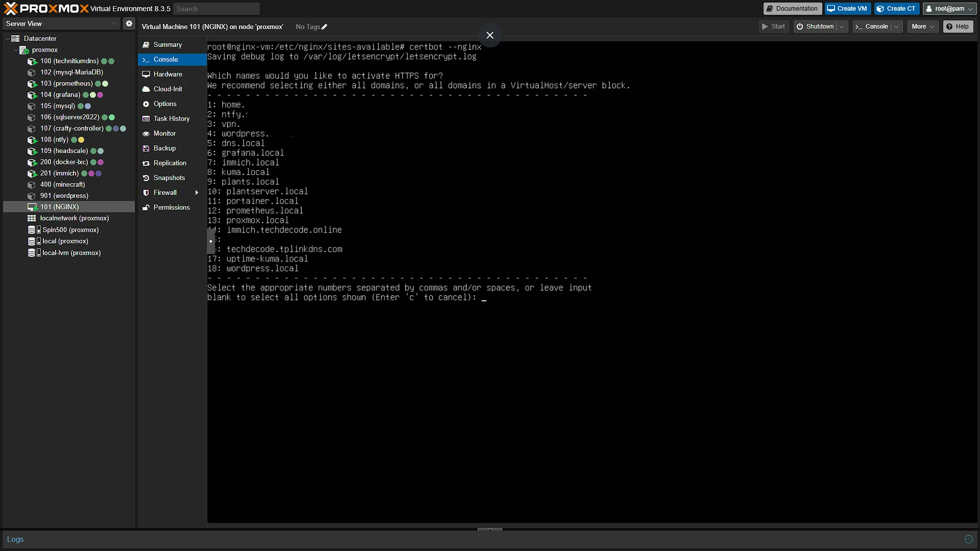Screen dimensions: 980x551
Task: Open the Options tab
Action: pyautogui.click(x=172, y=104)
